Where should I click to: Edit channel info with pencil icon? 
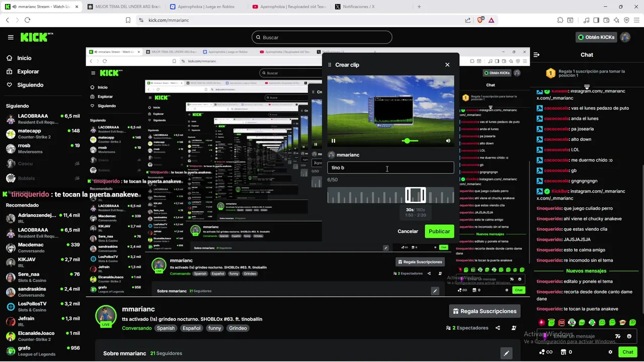pos(506,353)
